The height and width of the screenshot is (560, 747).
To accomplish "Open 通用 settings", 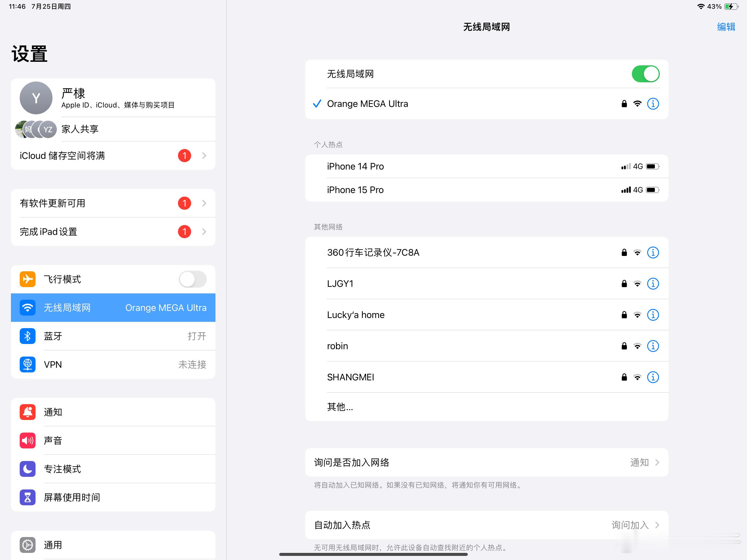I will point(113,545).
